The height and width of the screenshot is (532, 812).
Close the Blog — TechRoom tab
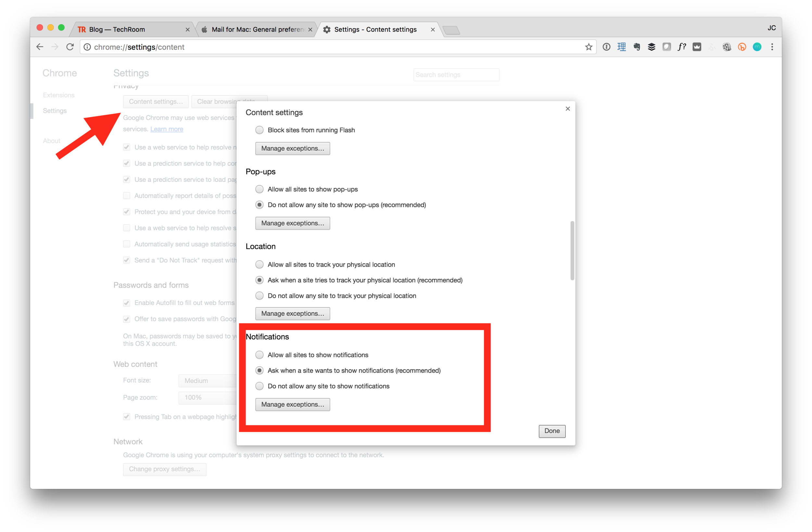pos(187,30)
